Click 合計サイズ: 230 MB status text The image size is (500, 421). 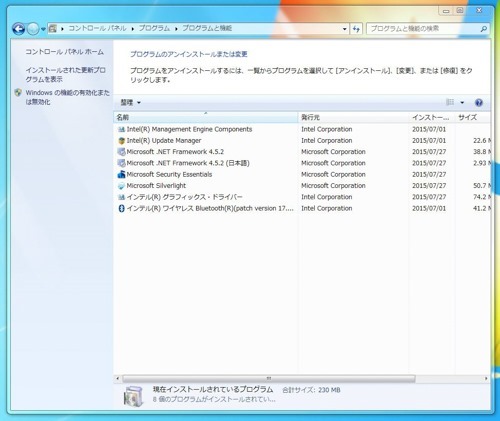point(311,390)
